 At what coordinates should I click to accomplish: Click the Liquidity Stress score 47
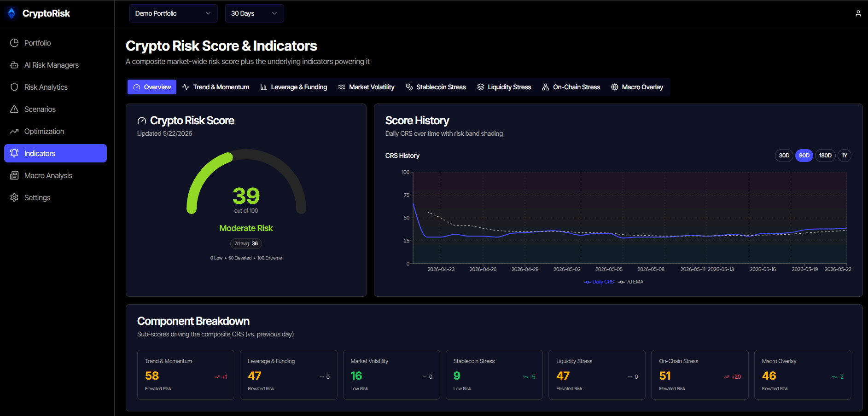[563, 376]
